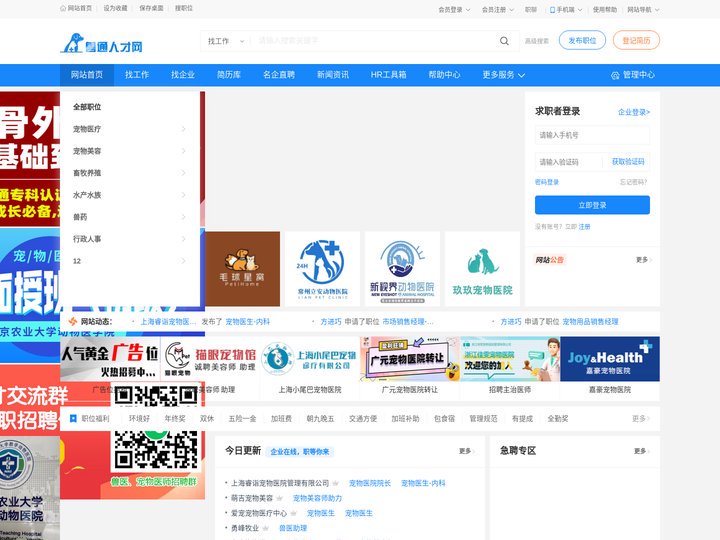Expand the 宠物美容 category arrow
Image resolution: width=720 pixels, height=540 pixels.
click(183, 151)
